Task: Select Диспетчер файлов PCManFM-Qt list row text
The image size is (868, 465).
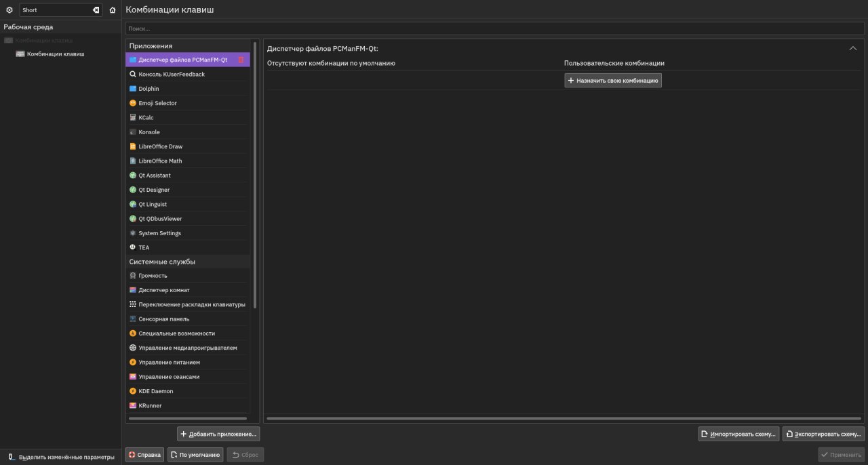Action: click(182, 60)
